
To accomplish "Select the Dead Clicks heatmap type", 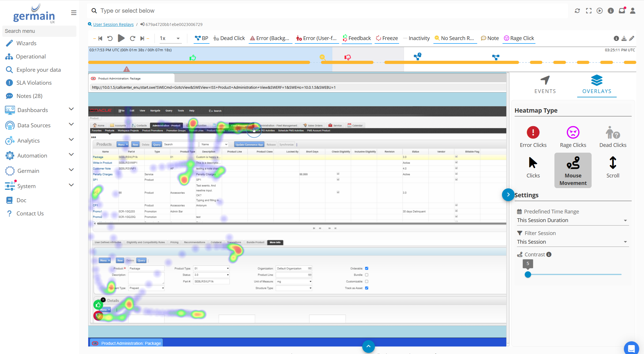I will (612, 137).
